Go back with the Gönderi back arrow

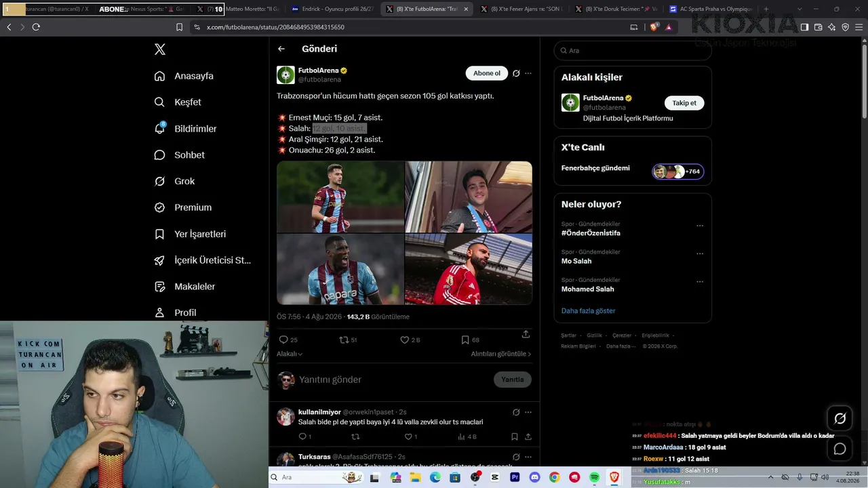click(x=281, y=49)
